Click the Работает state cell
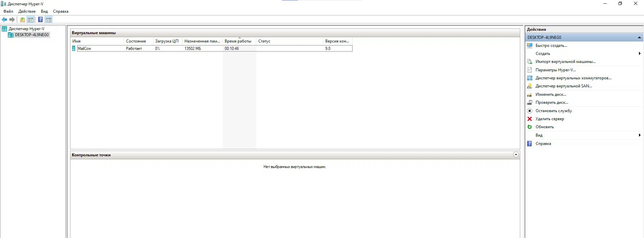Screen dimensions: 644x238 click(134, 49)
